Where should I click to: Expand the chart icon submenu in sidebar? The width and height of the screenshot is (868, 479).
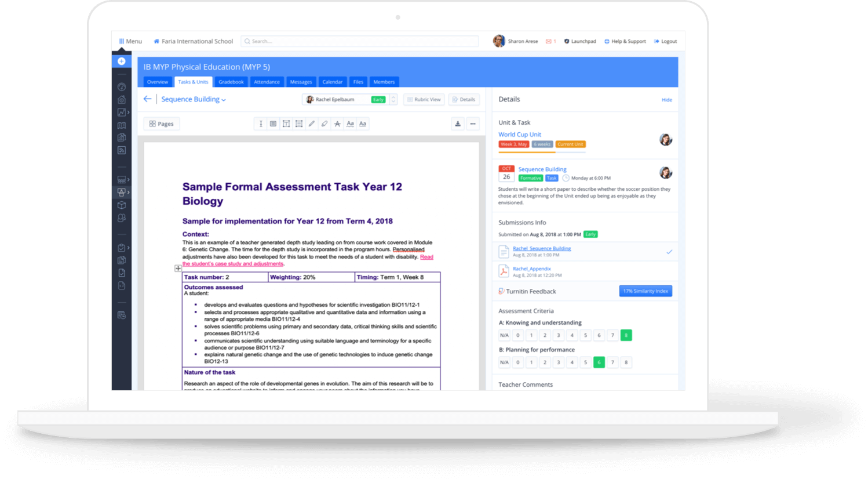tap(128, 113)
